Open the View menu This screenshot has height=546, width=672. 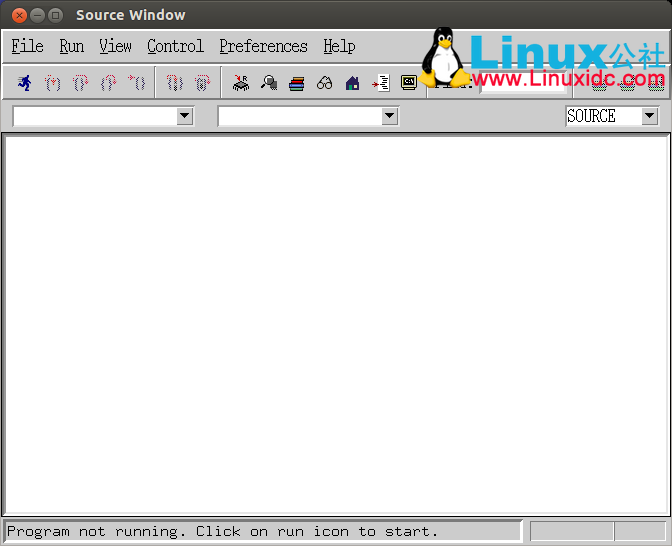click(115, 46)
